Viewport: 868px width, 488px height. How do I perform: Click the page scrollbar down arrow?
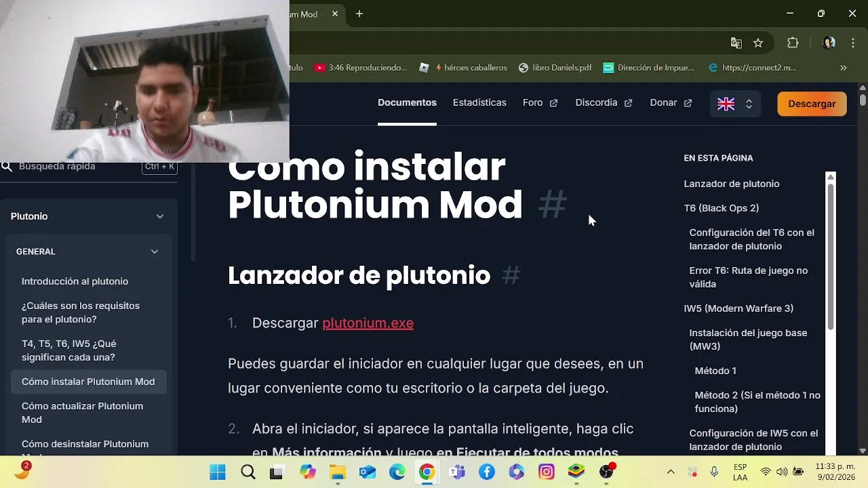tap(863, 451)
